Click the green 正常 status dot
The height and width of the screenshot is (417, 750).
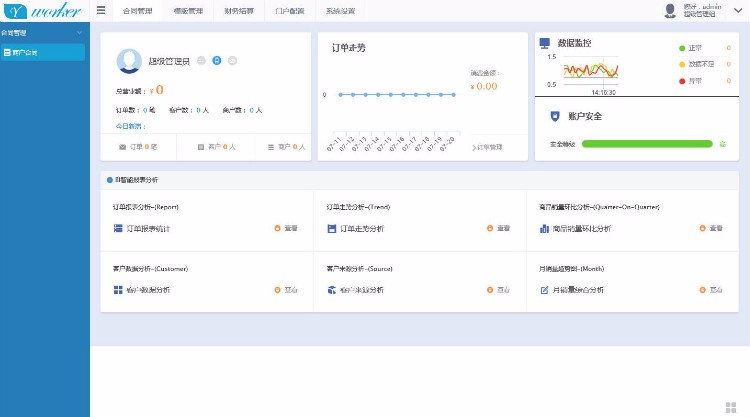click(682, 48)
